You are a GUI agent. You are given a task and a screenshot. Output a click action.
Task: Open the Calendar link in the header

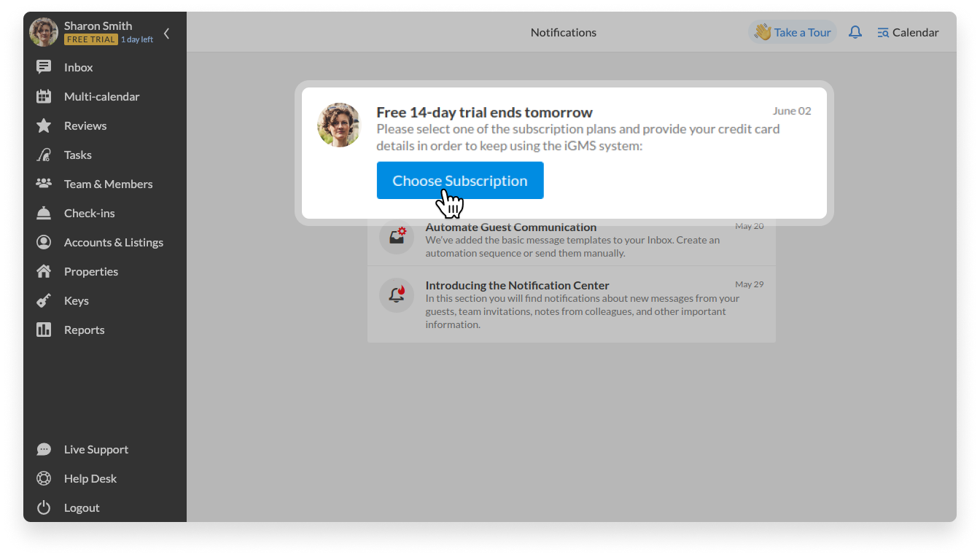(908, 32)
